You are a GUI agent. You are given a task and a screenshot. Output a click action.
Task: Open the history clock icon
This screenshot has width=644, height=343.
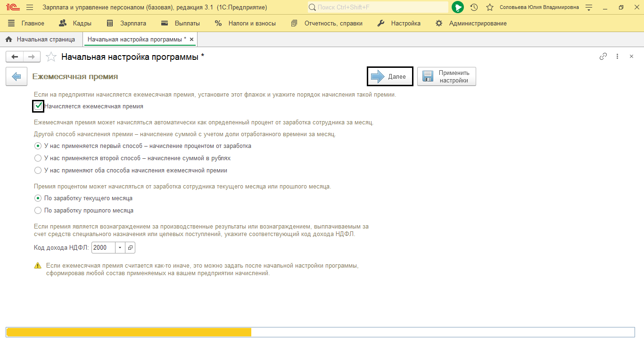pos(474,8)
